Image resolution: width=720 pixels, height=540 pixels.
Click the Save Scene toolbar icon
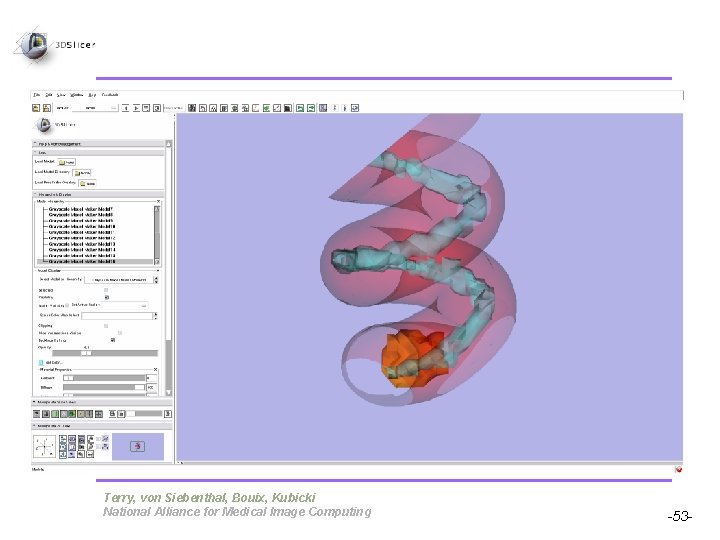(x=46, y=108)
